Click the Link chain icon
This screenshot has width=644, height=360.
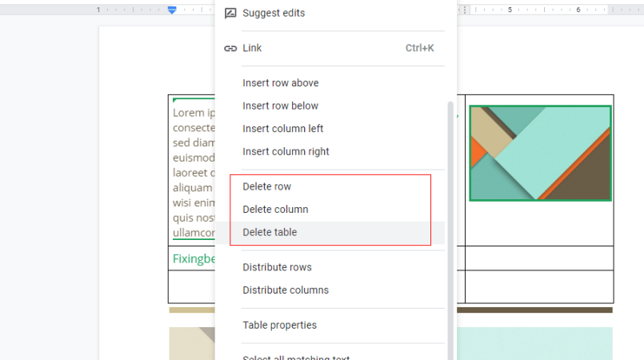[x=230, y=48]
